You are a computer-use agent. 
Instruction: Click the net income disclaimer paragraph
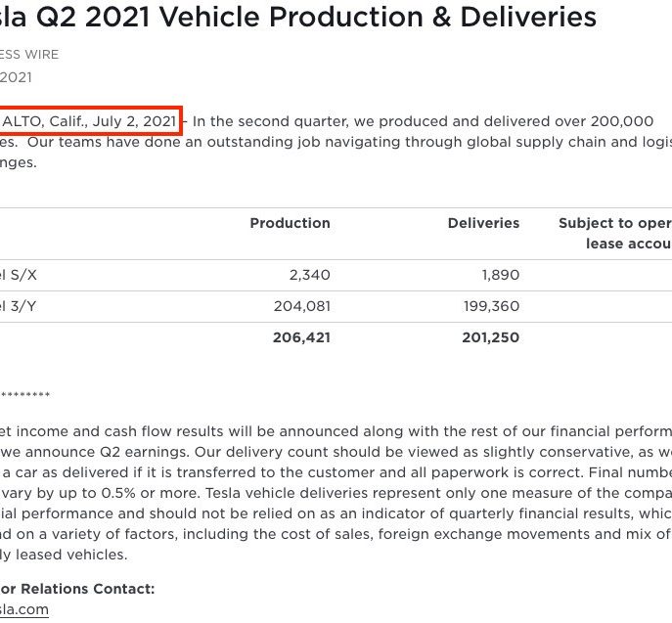[x=336, y=493]
